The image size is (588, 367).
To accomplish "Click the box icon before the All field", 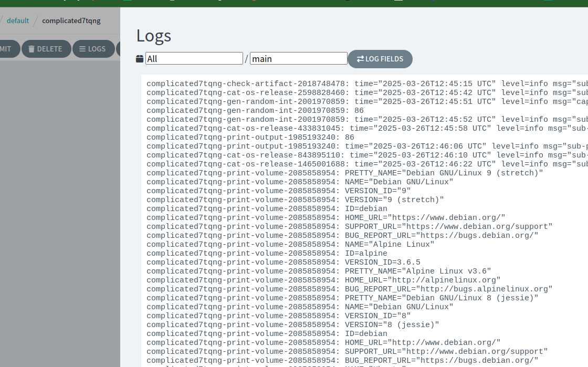I will 140,59.
